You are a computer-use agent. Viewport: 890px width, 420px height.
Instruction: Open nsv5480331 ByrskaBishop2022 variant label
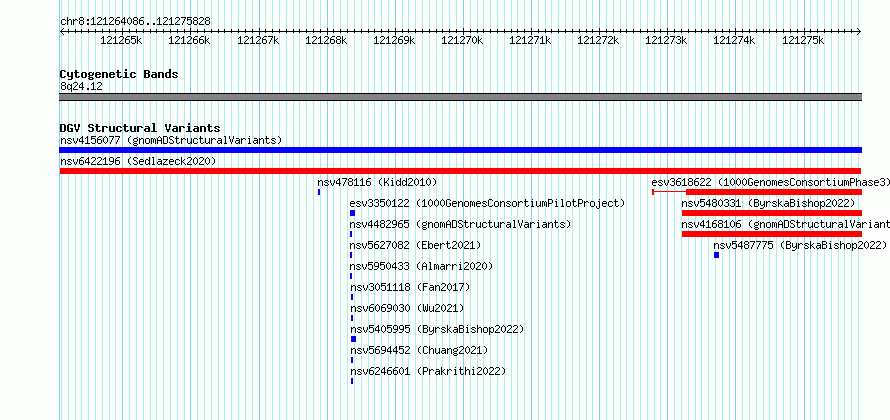pos(768,203)
